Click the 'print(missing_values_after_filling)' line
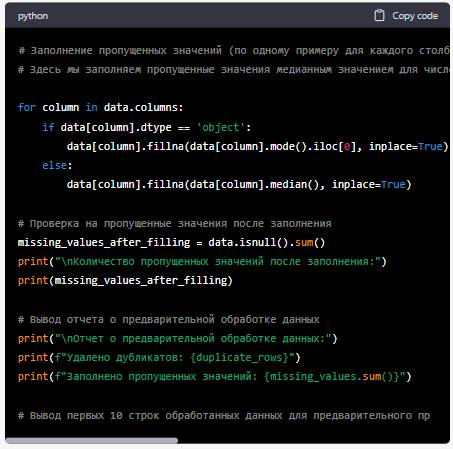Viewport: 453px width, 449px height. tap(125, 280)
